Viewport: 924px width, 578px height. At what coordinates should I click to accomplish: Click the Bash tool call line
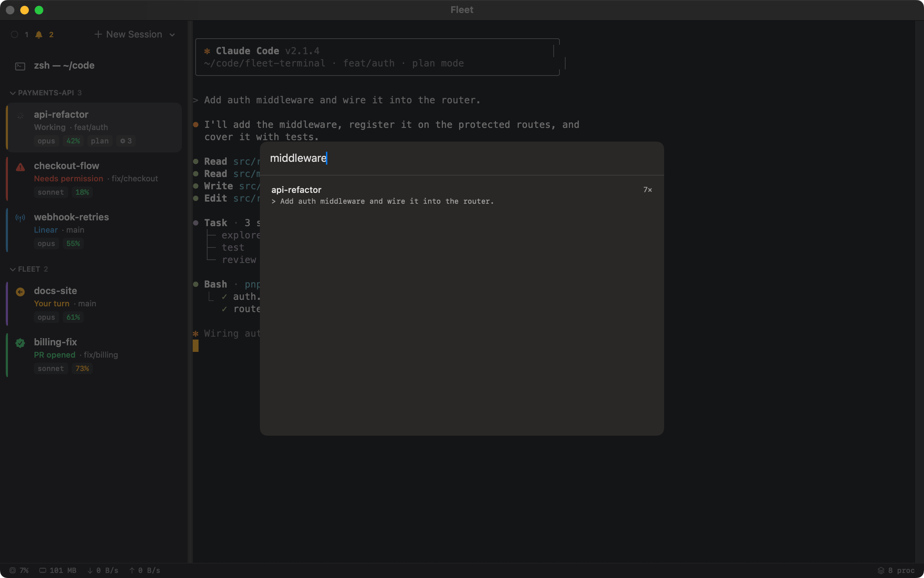point(226,284)
